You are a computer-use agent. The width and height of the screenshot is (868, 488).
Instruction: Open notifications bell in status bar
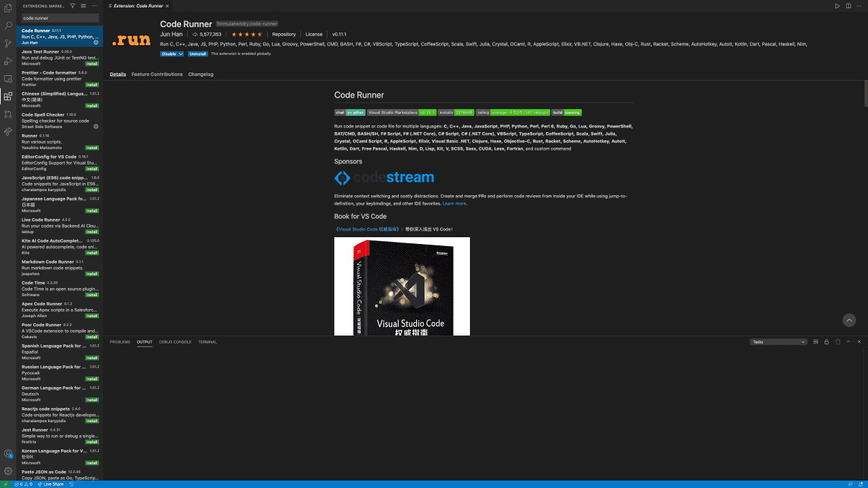pos(861,484)
